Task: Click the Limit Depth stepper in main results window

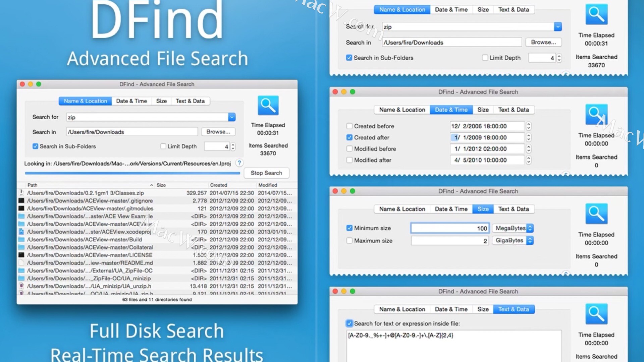Action: 233,146
